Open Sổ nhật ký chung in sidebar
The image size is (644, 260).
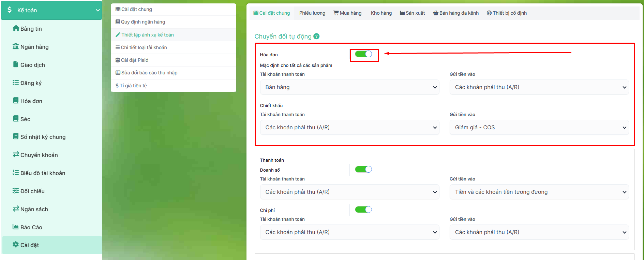point(43,137)
